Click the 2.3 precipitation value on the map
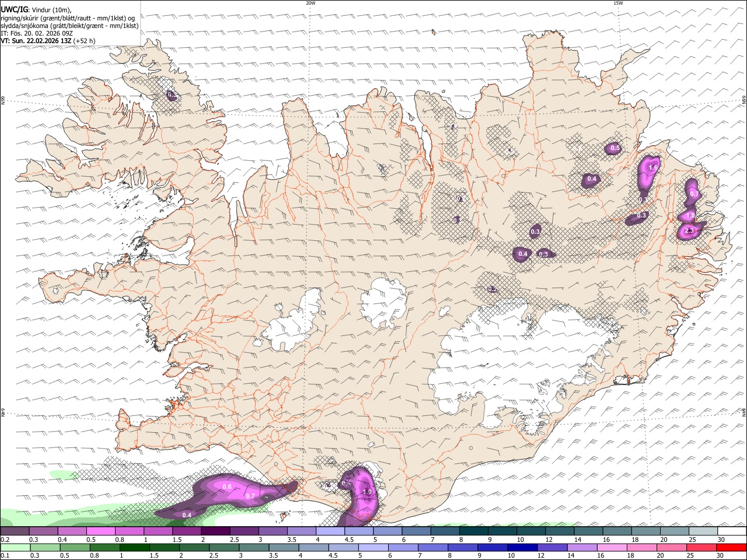This screenshot has width=747, height=560. (x=689, y=231)
